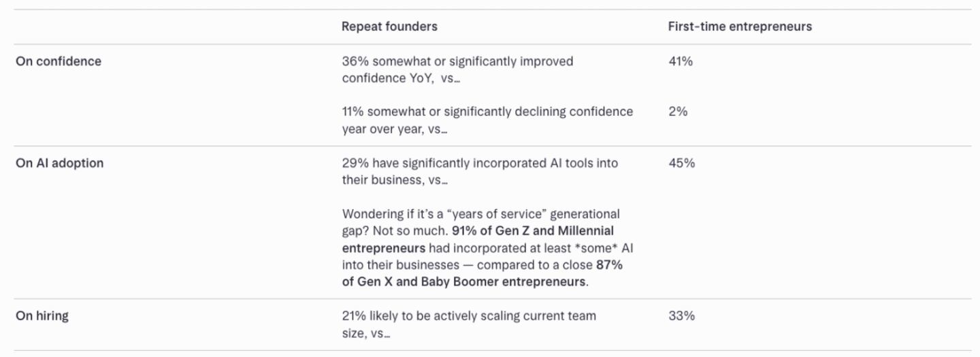This screenshot has width=980, height=357.
Task: Click the "year over year, vs…" line
Action: click(395, 129)
